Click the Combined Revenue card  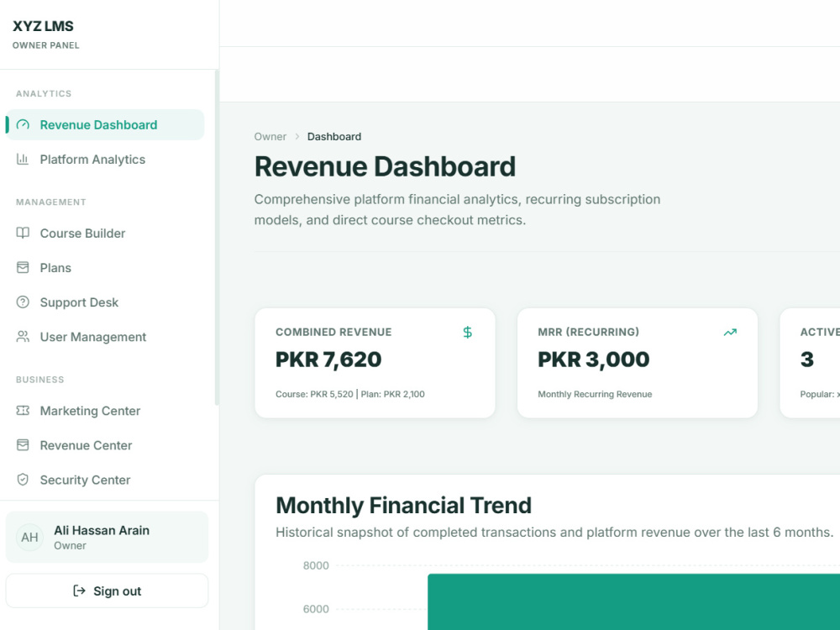(375, 363)
